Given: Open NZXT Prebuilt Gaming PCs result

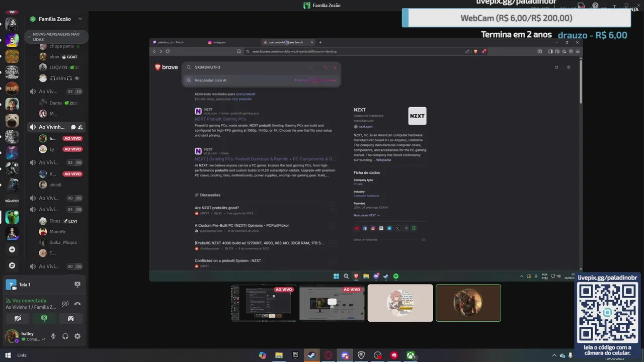Looking at the screenshot, I should pos(220,119).
